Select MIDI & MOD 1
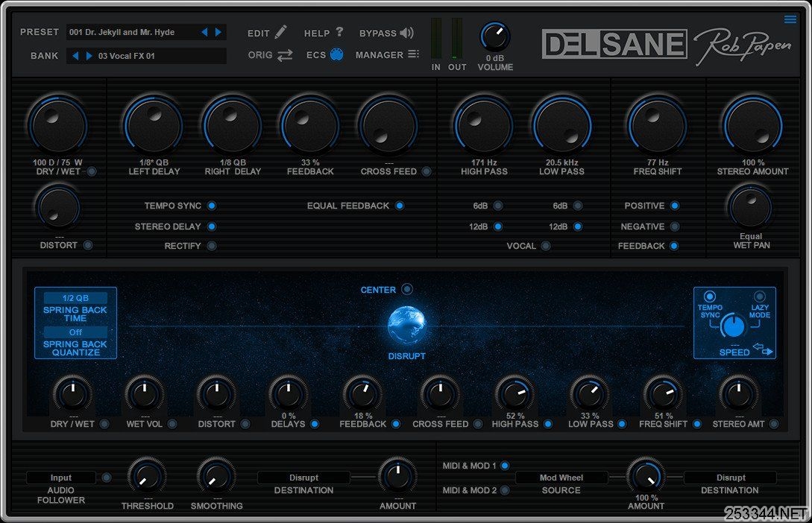Viewport: 812px width, 523px height. [x=505, y=466]
